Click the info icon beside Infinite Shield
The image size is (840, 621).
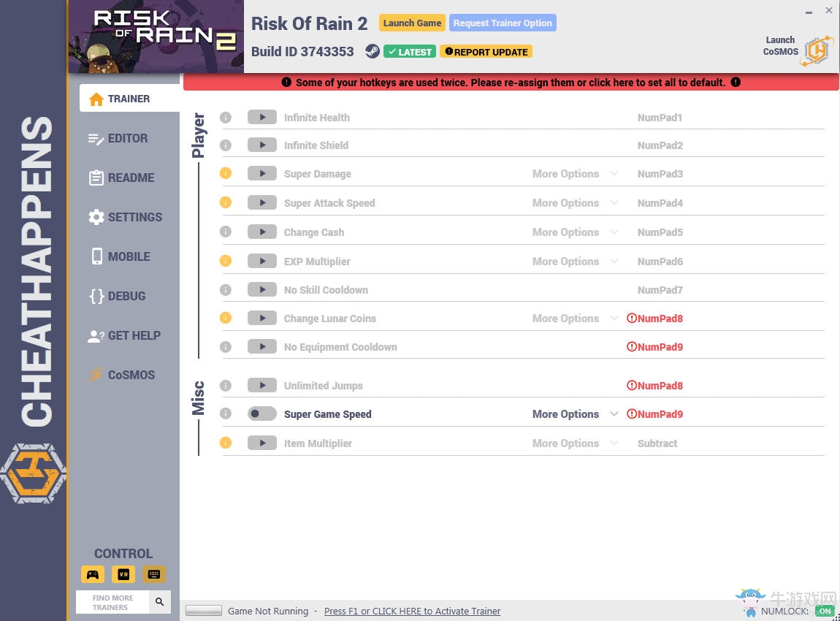(226, 145)
